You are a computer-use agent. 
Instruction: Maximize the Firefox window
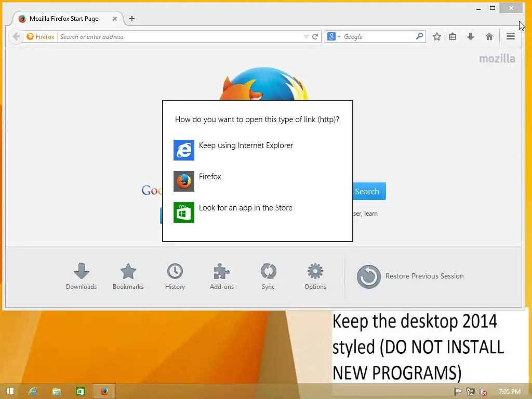pos(493,8)
